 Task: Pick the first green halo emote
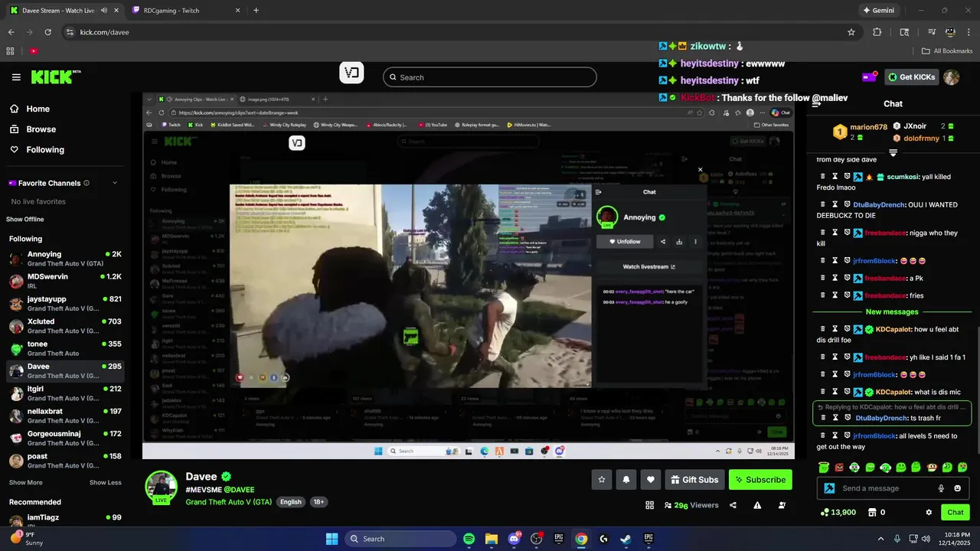[x=823, y=468]
